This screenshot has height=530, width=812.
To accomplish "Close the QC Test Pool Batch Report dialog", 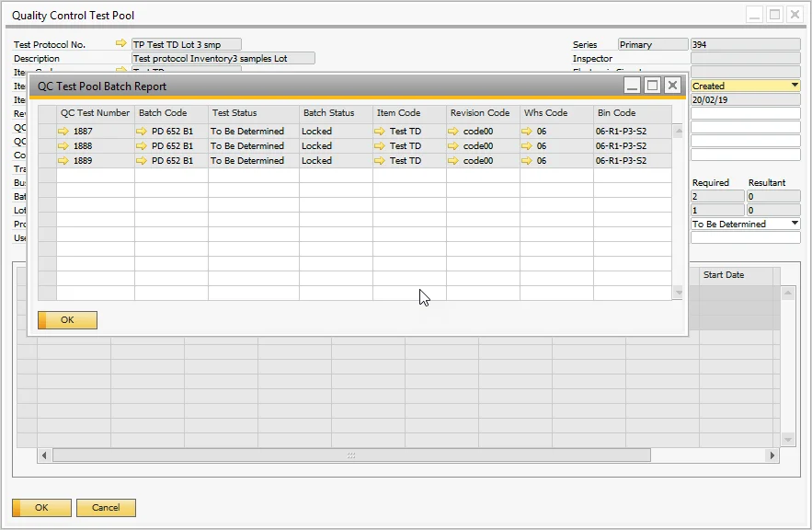I will 672,86.
